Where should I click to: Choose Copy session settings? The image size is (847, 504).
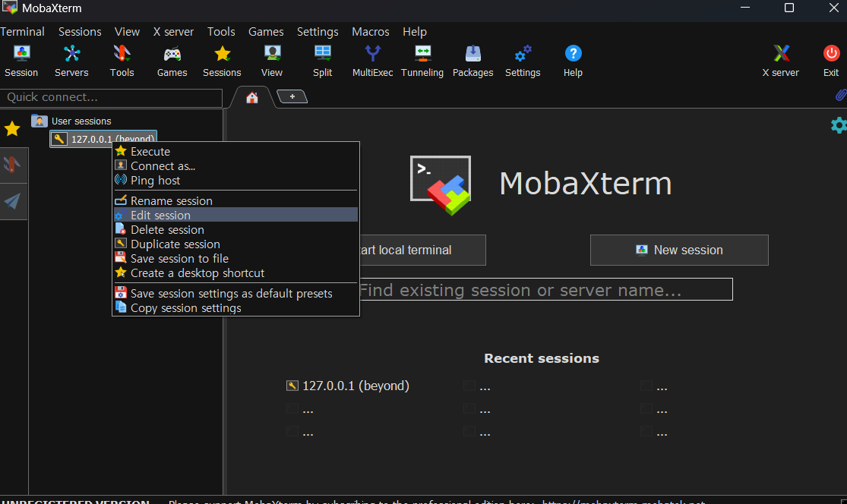236,308
